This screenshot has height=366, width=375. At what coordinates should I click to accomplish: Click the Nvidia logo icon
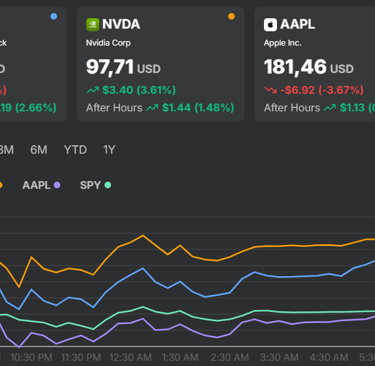[x=92, y=24]
